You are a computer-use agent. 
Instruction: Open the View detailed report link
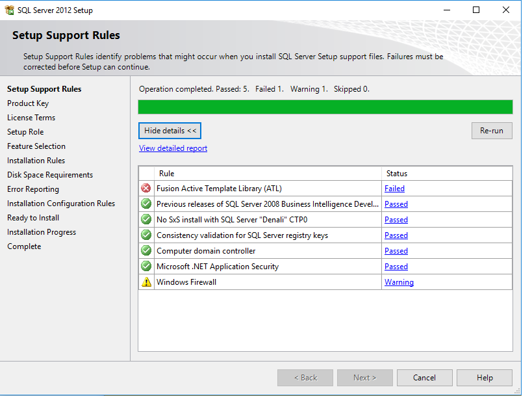tap(173, 148)
